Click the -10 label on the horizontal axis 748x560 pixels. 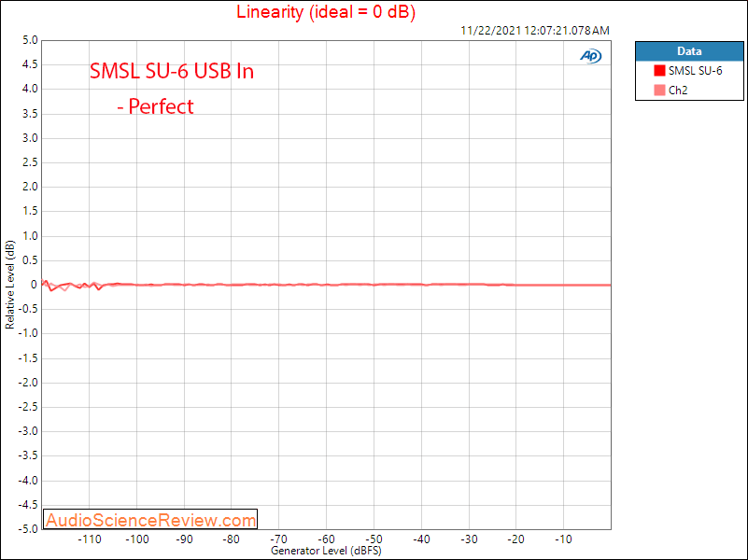pos(563,539)
